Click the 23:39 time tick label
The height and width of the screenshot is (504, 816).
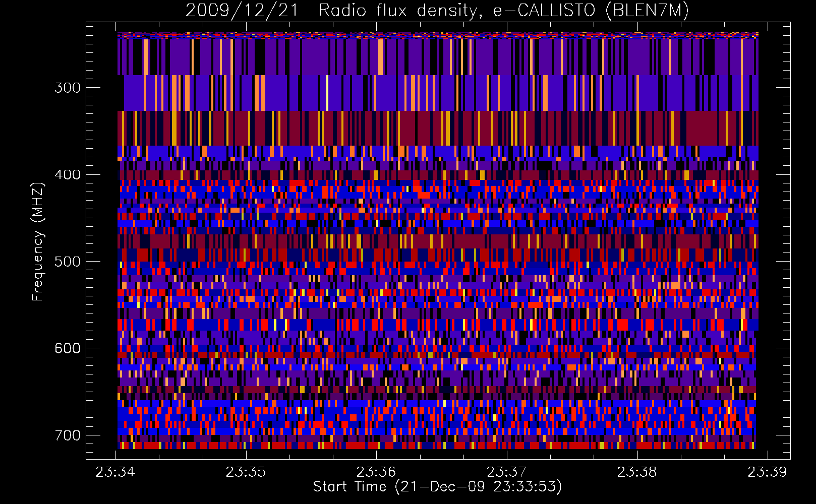[767, 472]
